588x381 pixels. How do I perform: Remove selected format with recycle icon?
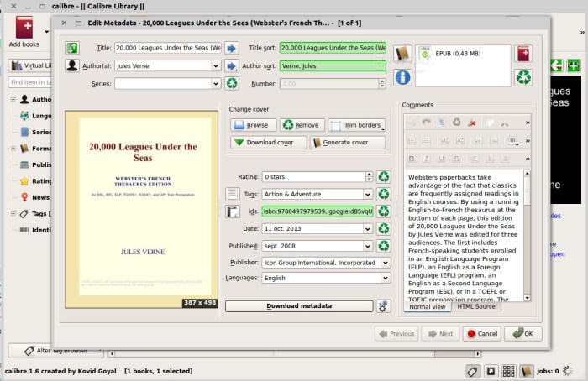523,77
